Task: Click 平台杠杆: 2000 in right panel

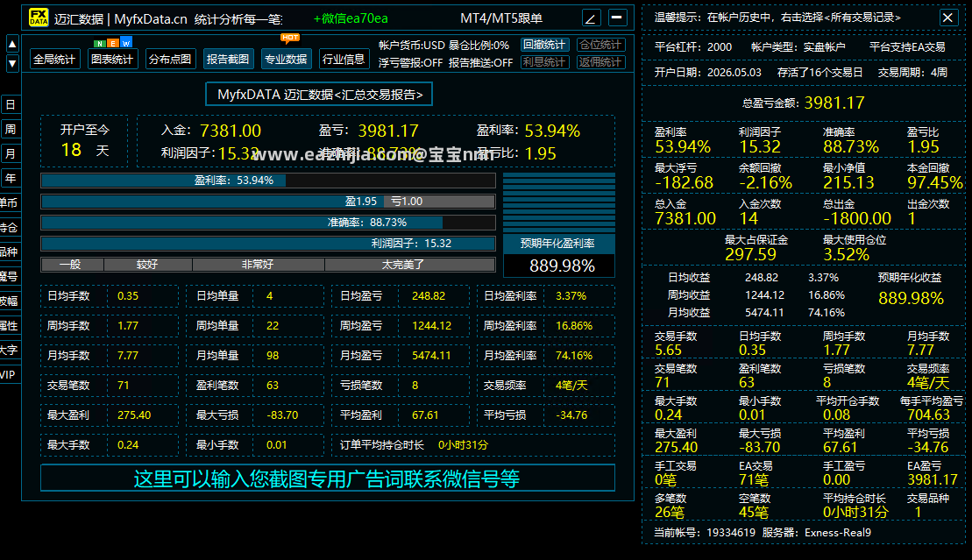Action: point(693,47)
